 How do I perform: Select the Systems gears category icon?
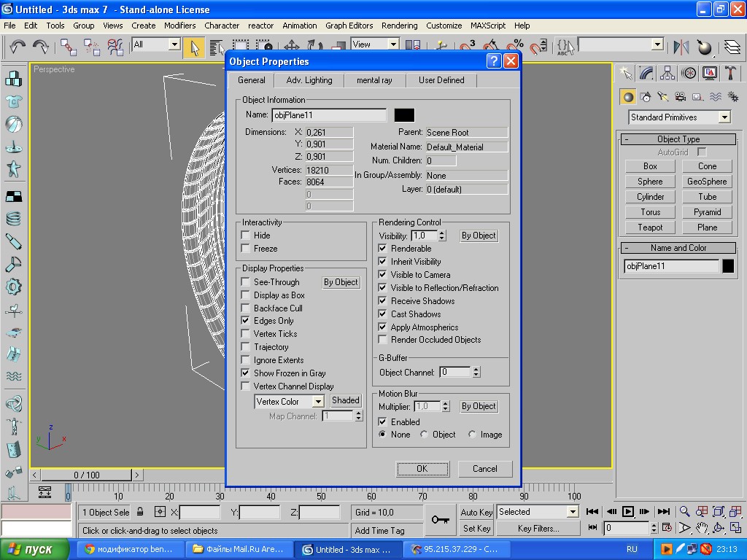733,97
